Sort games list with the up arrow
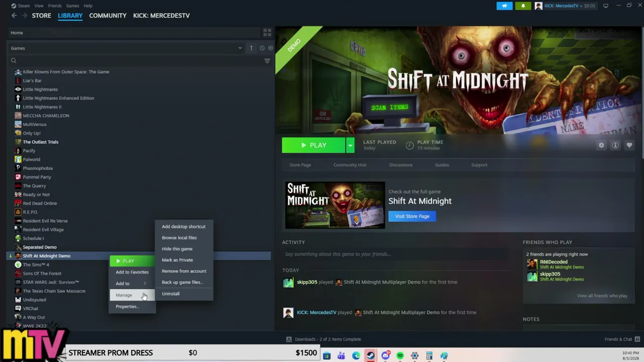Image resolution: width=644 pixels, height=362 pixels. coord(251,48)
